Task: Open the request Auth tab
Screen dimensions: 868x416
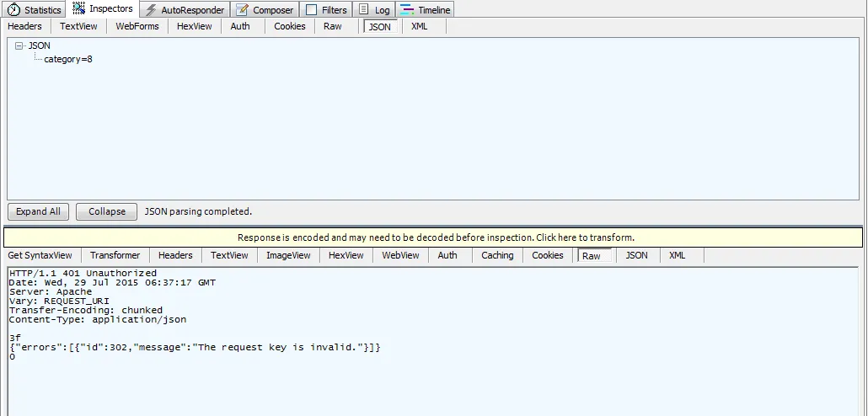Action: pyautogui.click(x=240, y=26)
